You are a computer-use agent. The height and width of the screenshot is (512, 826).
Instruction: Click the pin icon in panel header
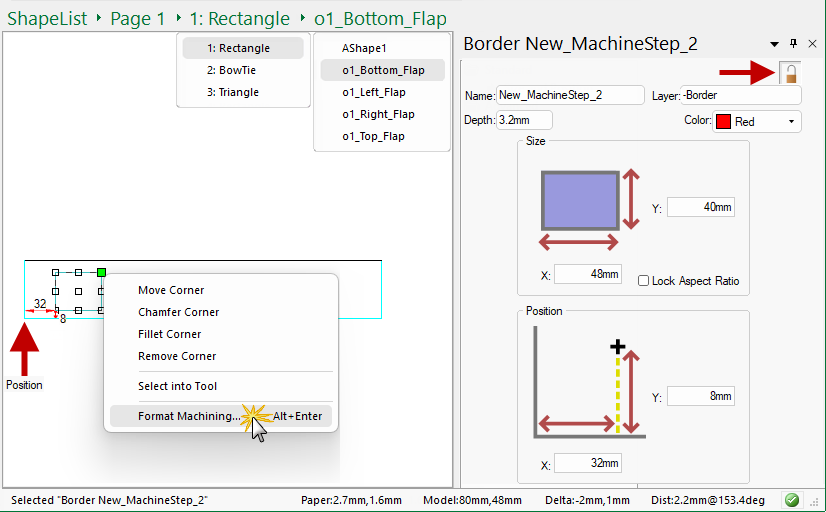click(794, 44)
